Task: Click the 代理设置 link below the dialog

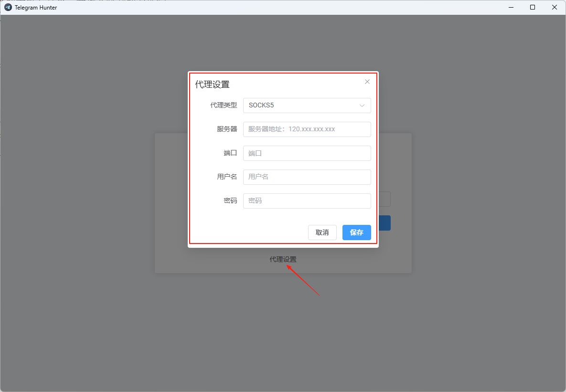Action: point(283,259)
